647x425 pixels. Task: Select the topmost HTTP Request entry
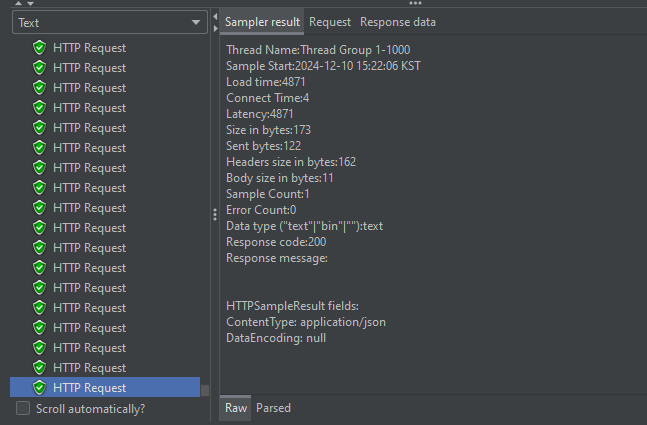tap(89, 48)
